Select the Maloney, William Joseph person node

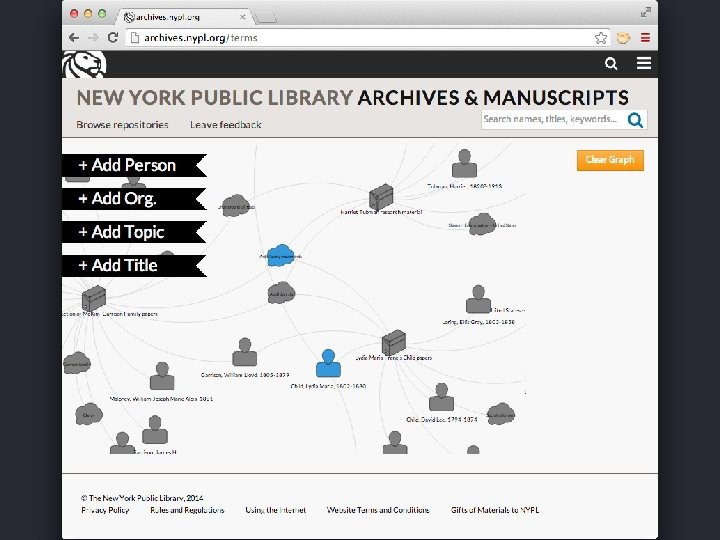162,376
